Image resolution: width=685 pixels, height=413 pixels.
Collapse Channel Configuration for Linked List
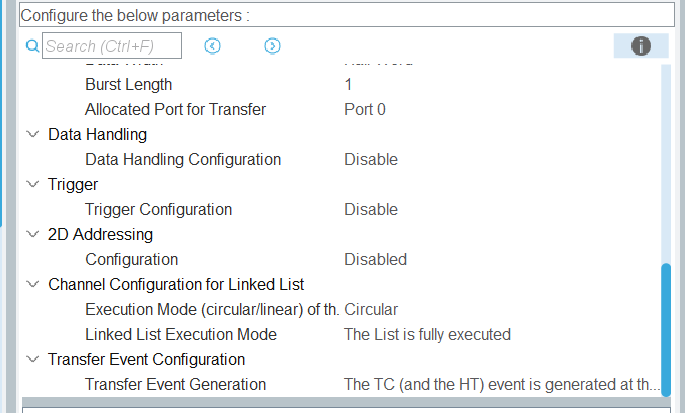33,284
